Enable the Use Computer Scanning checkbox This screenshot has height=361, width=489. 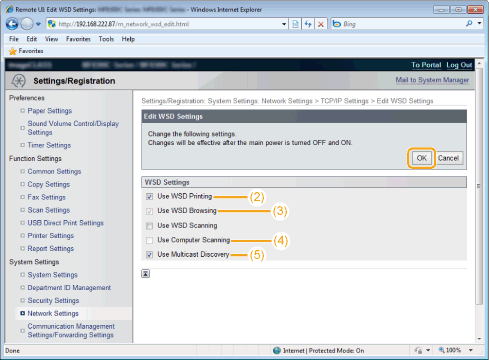[149, 240]
